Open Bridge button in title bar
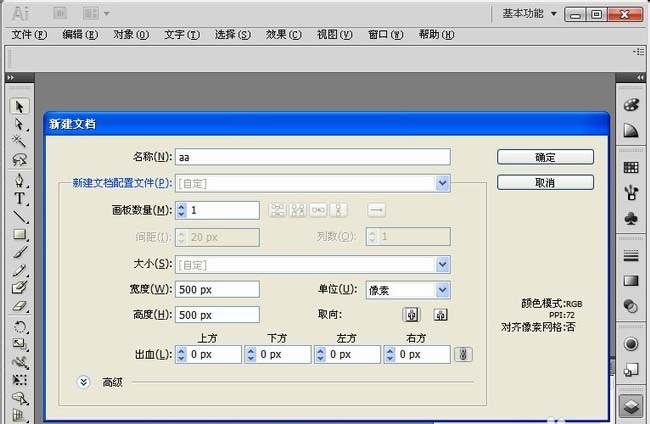The height and width of the screenshot is (424, 650). [60, 14]
